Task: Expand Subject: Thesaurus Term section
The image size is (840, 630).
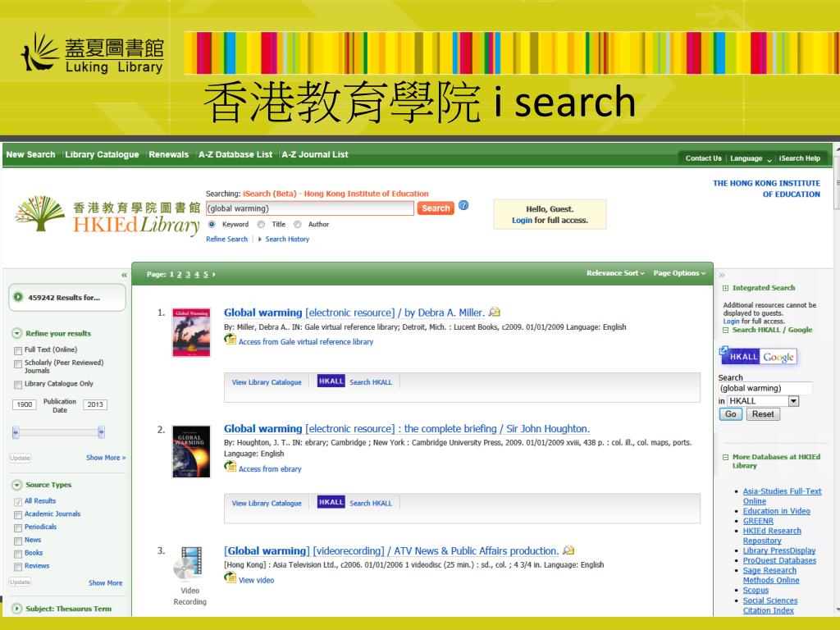Action: pyautogui.click(x=17, y=609)
